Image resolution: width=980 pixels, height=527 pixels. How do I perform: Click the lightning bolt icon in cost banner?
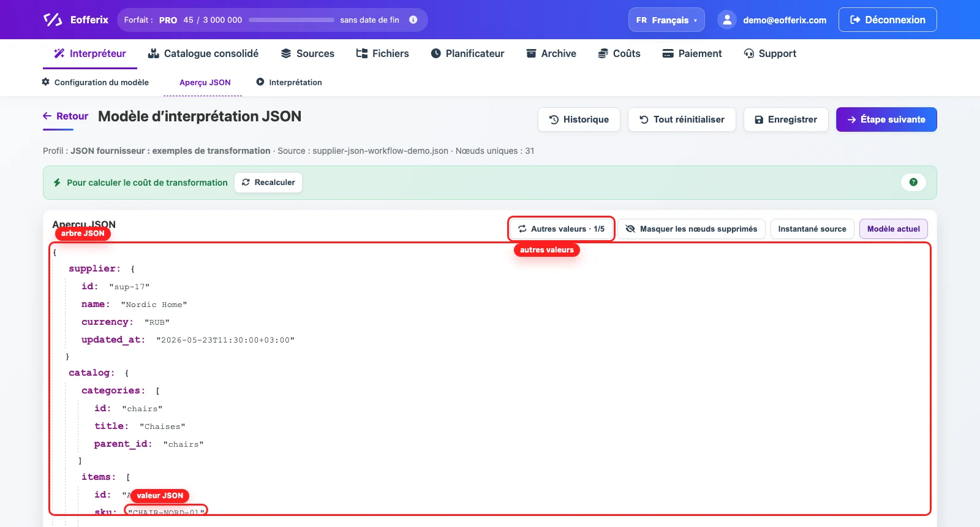point(57,183)
